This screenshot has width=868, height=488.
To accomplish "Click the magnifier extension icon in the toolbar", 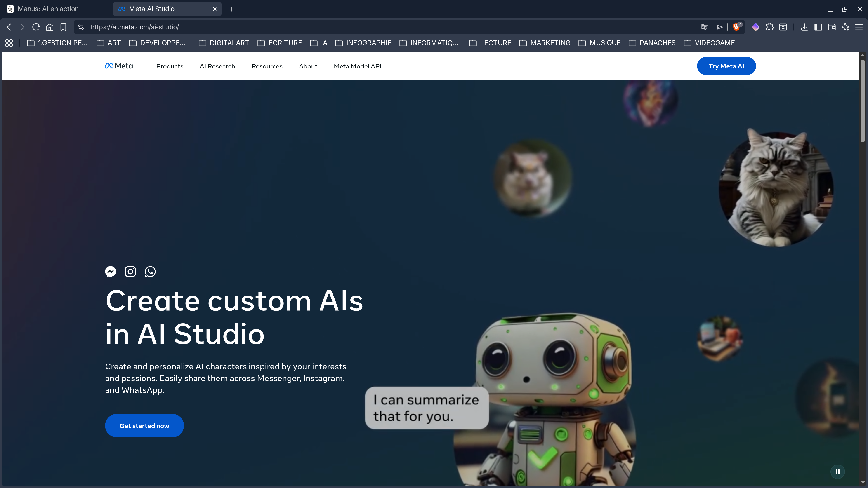I will coord(783,27).
